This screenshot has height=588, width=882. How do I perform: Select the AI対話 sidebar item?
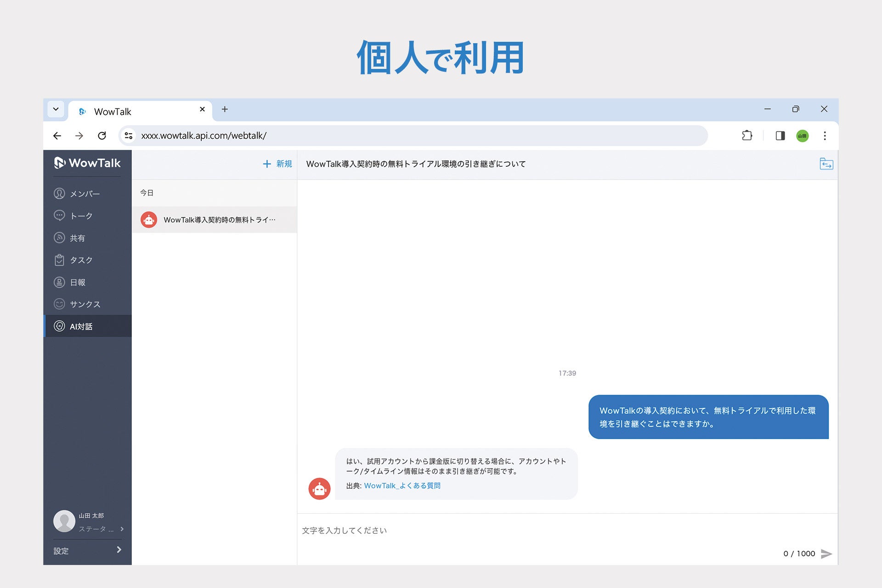(x=81, y=326)
